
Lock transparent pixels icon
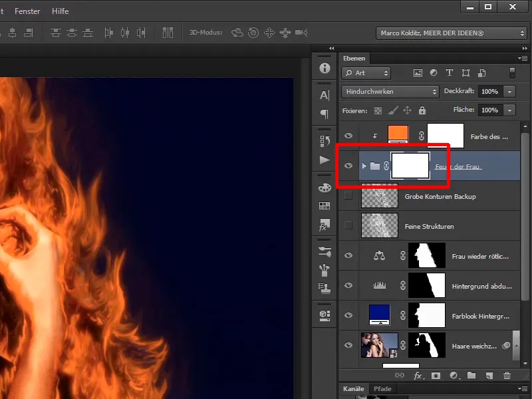pos(378,110)
